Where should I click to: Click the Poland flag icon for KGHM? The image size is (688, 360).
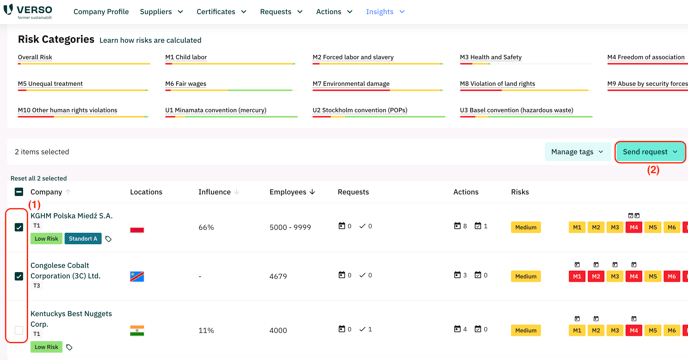click(x=137, y=230)
